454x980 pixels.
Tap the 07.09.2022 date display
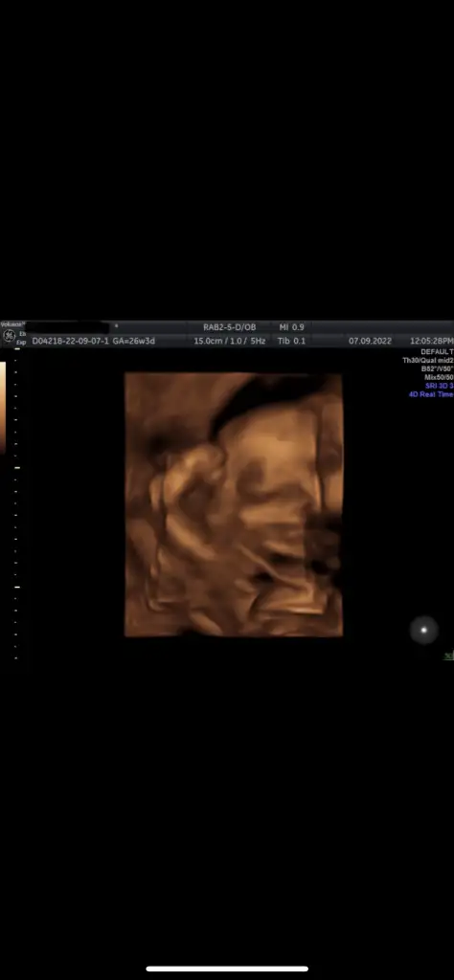(371, 342)
